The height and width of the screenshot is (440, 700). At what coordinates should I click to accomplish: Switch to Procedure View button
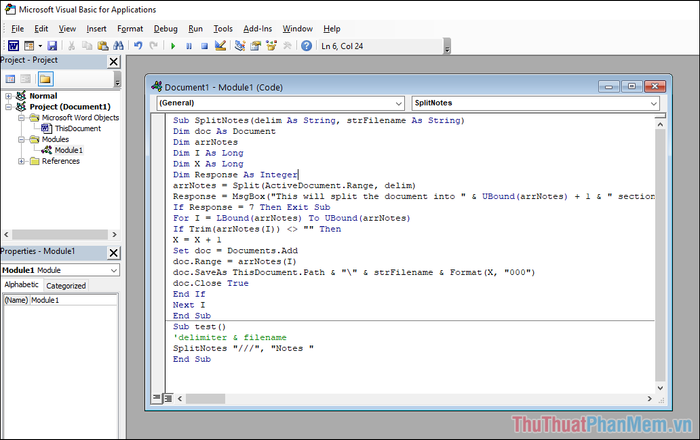(x=157, y=398)
